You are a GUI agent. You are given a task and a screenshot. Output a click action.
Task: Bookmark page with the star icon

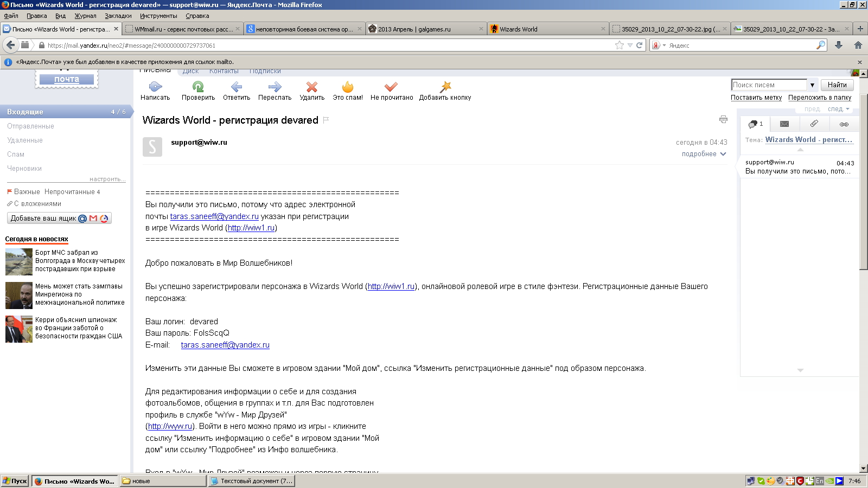point(620,46)
